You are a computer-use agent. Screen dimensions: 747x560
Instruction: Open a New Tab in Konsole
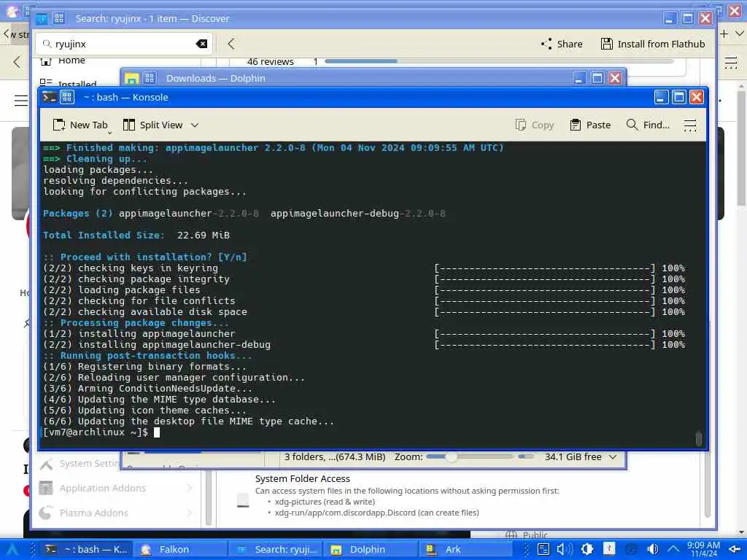click(x=80, y=125)
